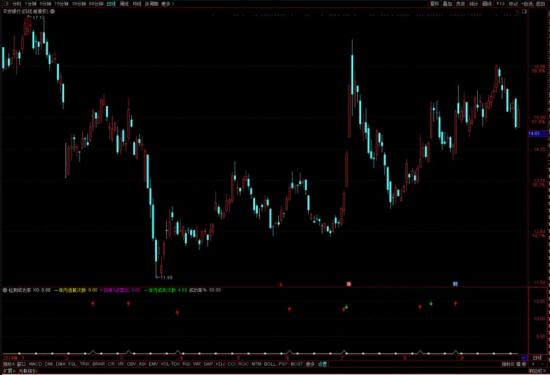The height and width of the screenshot is (375, 550).
Task: Click the small window icon at chart top-right
Action: [x=524, y=11]
